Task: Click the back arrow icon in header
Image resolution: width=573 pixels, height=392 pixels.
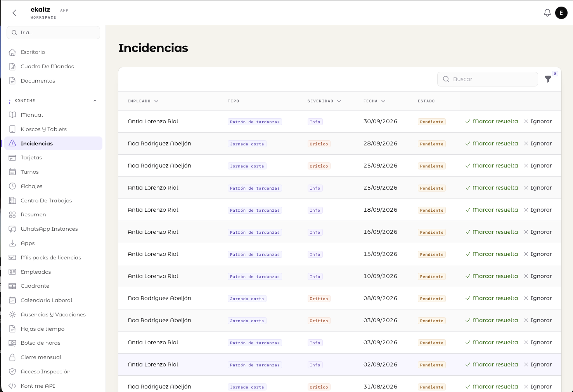Action: tap(14, 13)
